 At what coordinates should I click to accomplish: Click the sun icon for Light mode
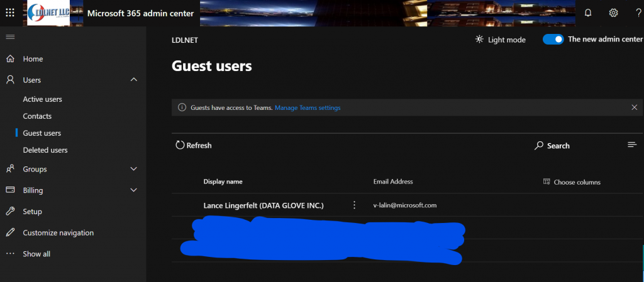479,40
